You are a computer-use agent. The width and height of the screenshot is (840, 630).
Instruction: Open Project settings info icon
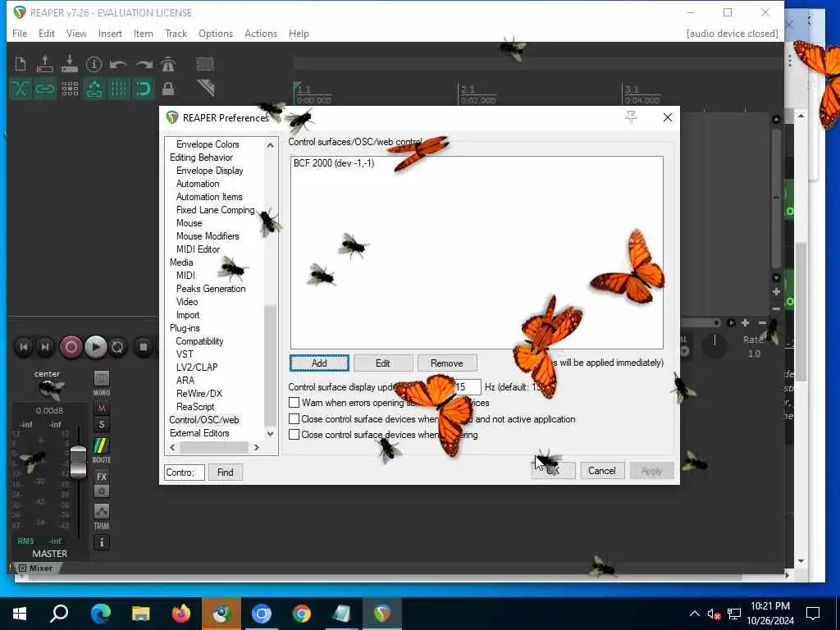94,64
